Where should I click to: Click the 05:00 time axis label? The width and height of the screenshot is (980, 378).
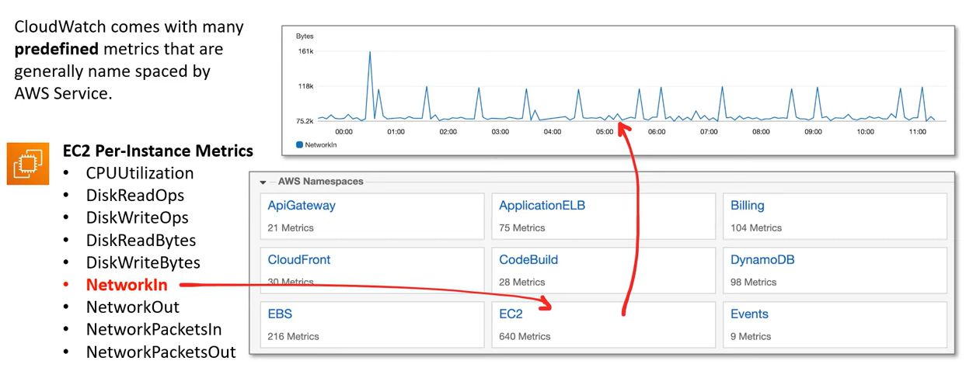point(605,132)
